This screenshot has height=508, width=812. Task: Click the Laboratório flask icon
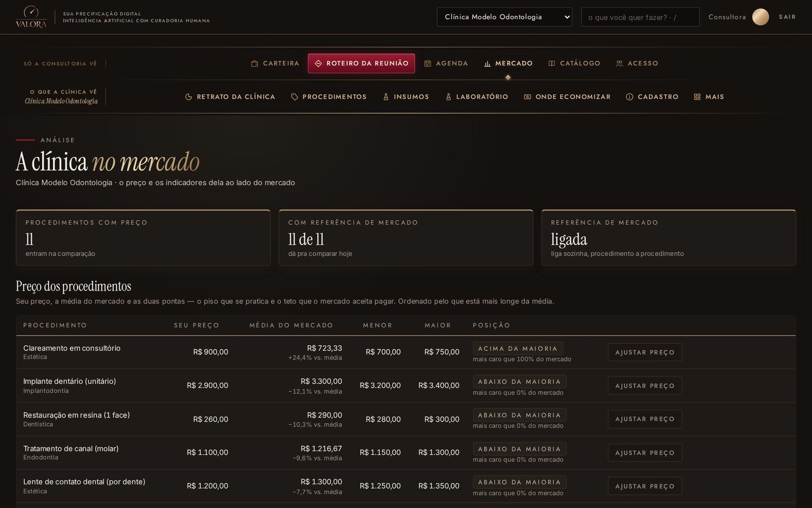448,97
